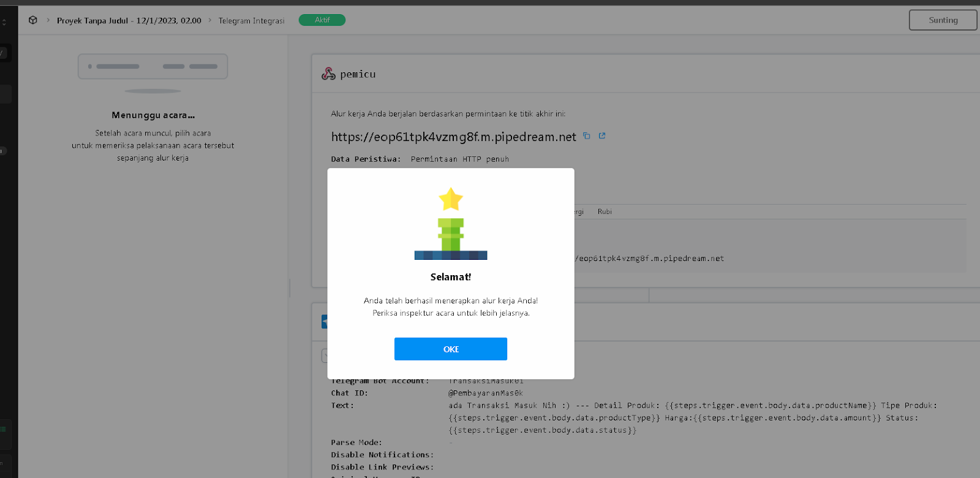Viewport: 980px width, 478px height.
Task: Select the pemicu trigger heading
Action: [x=358, y=74]
